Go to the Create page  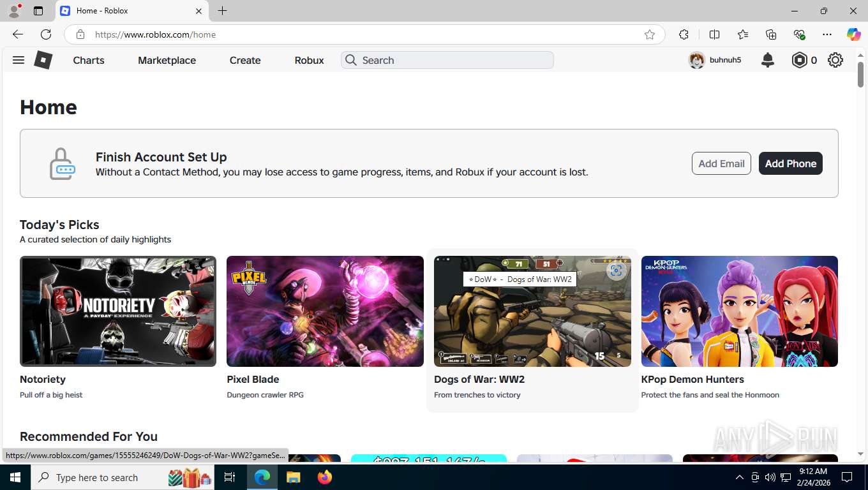245,60
